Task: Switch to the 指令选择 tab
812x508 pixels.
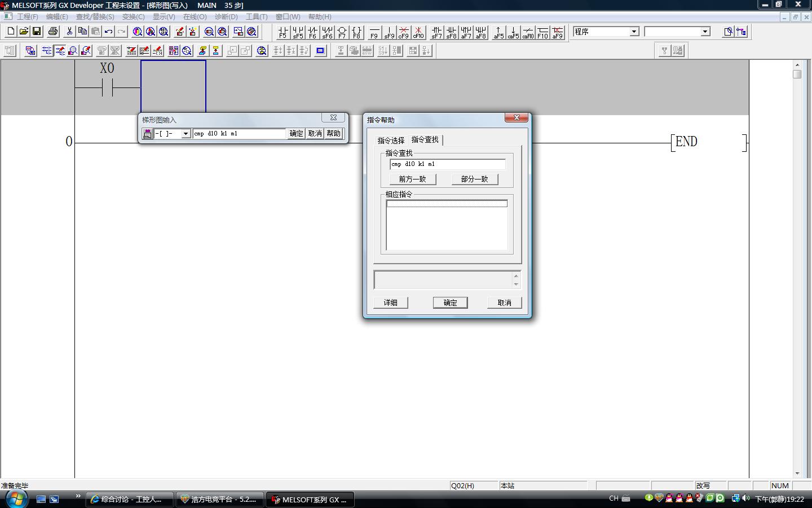Action: 391,141
